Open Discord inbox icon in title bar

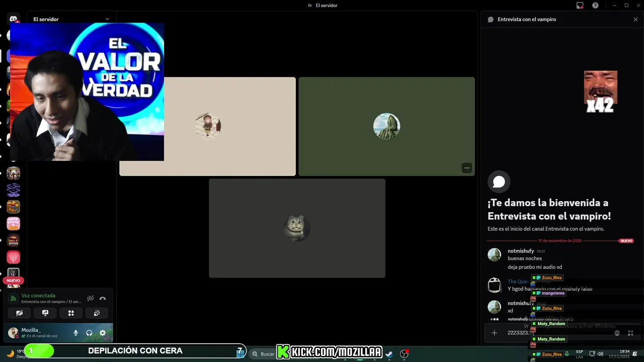[580, 6]
